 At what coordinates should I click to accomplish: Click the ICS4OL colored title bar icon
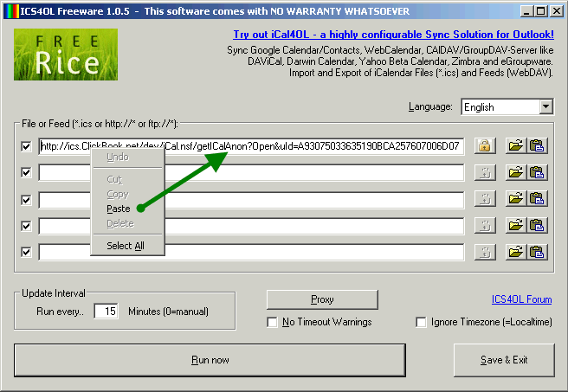[11, 11]
